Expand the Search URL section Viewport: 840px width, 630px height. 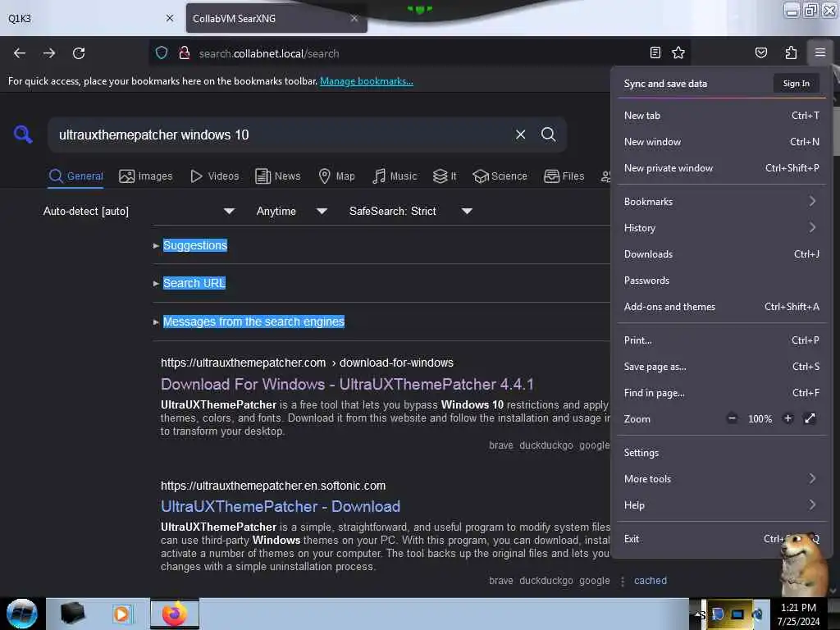pos(194,283)
